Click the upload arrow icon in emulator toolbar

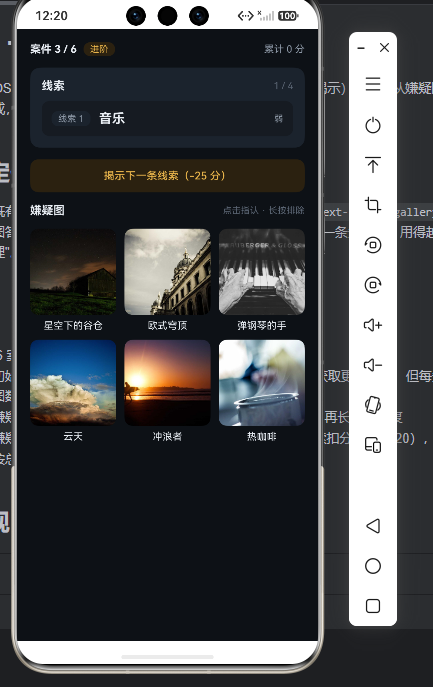tap(373, 165)
